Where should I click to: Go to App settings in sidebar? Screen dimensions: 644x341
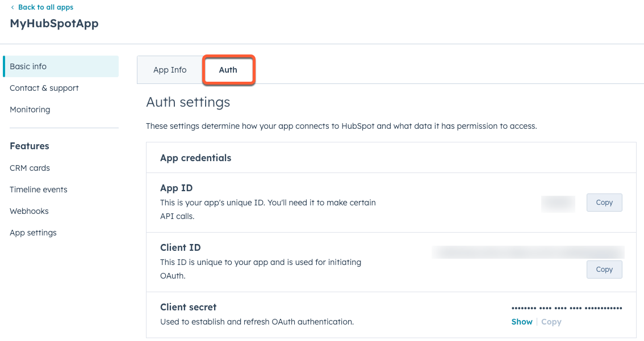33,232
